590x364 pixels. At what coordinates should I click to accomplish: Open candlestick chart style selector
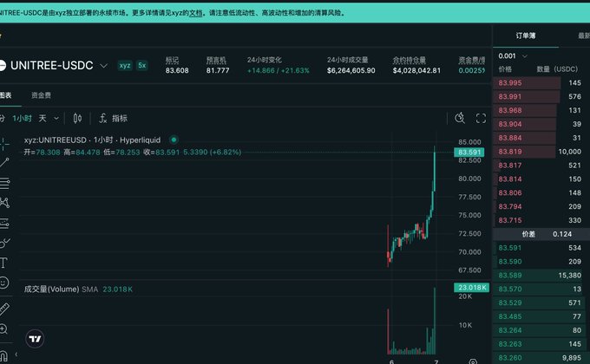click(77, 119)
